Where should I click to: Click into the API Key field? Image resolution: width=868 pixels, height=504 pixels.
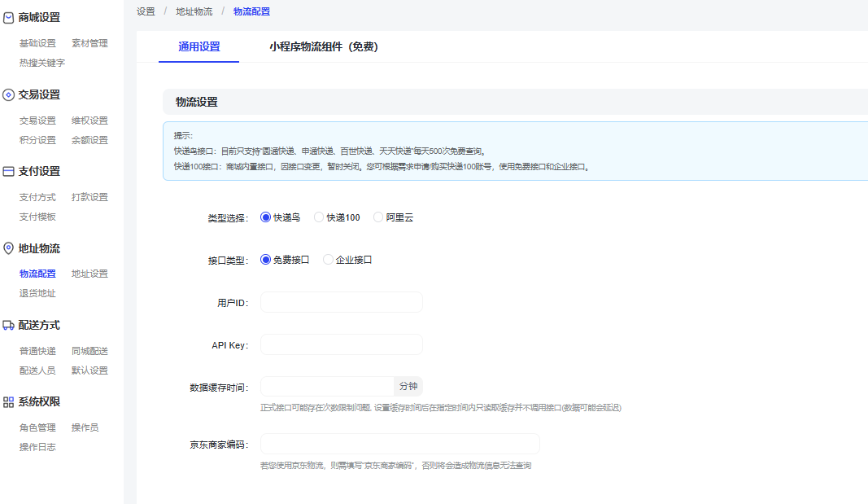pos(341,344)
